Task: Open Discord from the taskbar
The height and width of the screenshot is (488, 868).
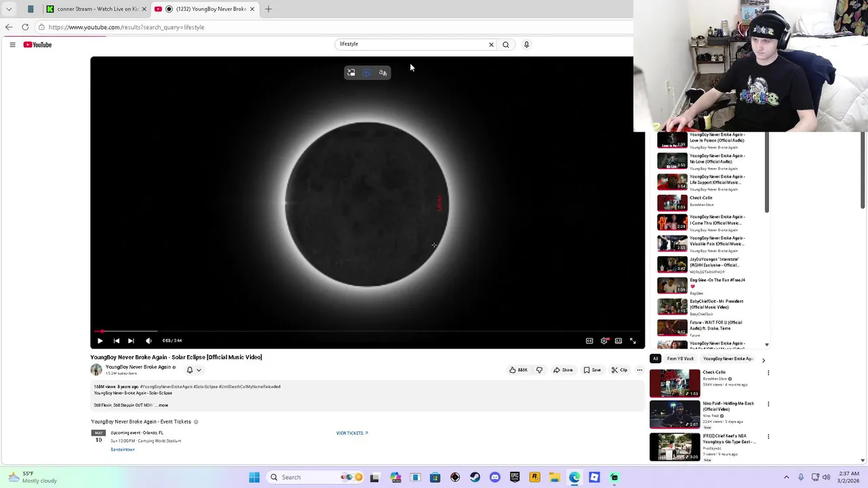Action: tap(494, 477)
